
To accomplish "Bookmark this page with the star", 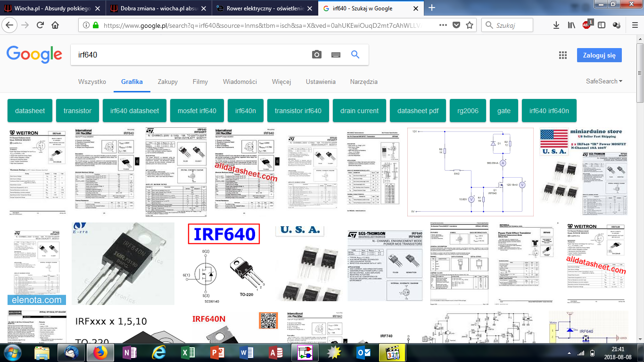I will [470, 25].
